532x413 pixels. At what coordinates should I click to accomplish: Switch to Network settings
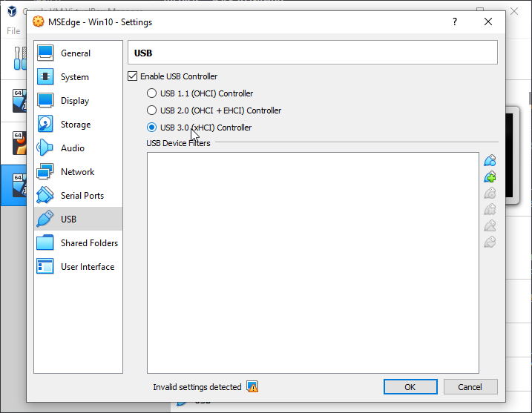click(x=77, y=172)
